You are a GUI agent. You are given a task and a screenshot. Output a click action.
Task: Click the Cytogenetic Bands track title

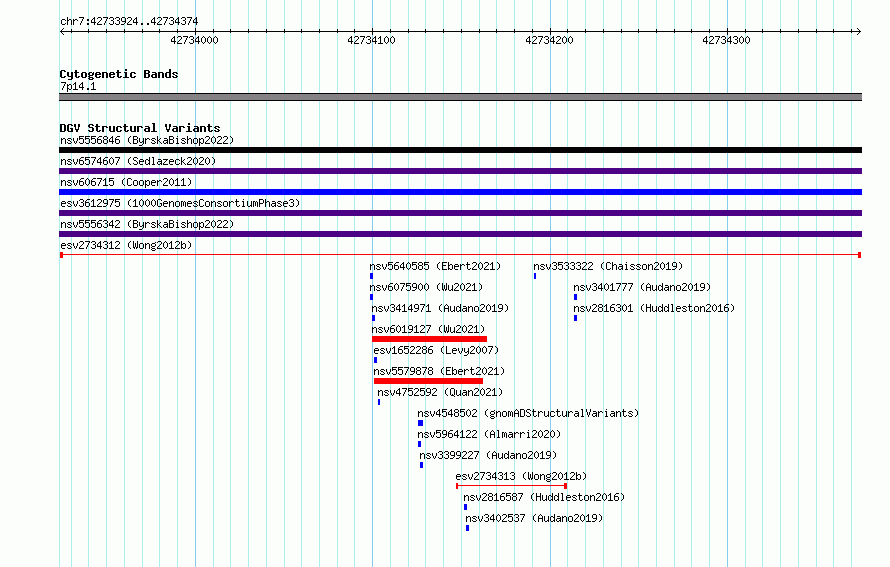[x=119, y=74]
